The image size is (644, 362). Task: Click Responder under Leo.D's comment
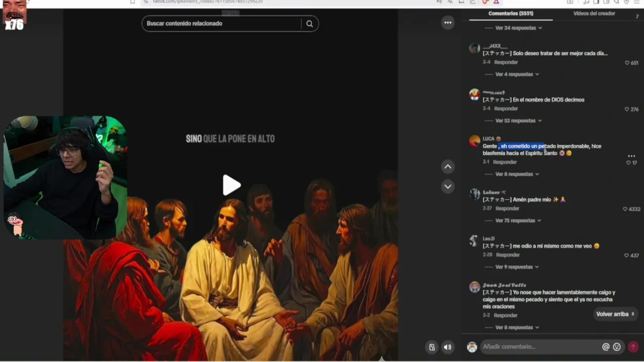(508, 255)
